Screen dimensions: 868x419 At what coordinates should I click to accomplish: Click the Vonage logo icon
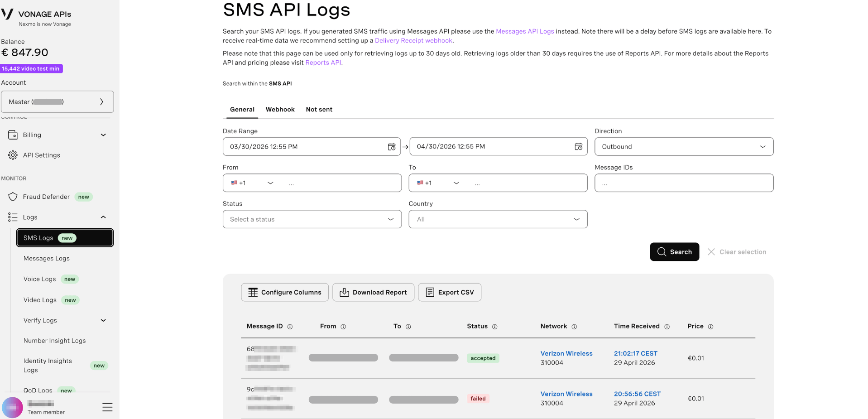click(x=7, y=14)
